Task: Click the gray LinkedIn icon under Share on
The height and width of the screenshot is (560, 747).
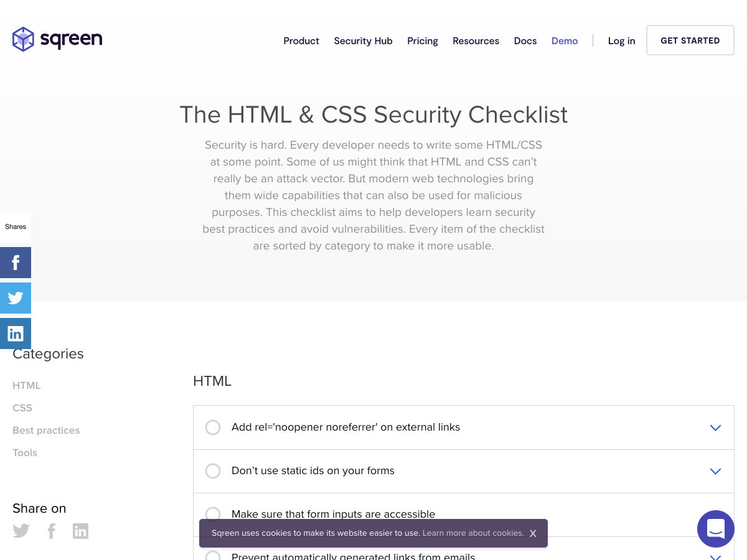Action: 80,531
